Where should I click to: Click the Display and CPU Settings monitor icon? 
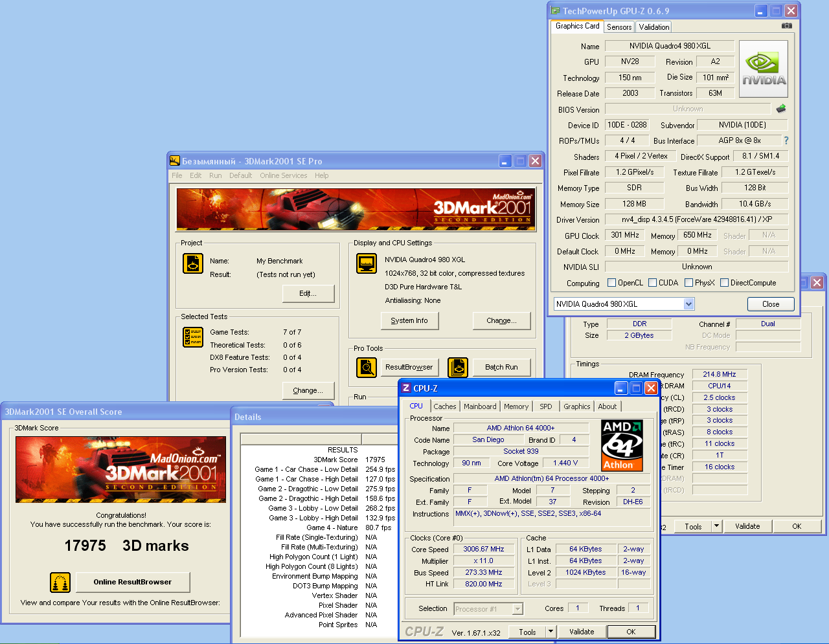(x=367, y=263)
